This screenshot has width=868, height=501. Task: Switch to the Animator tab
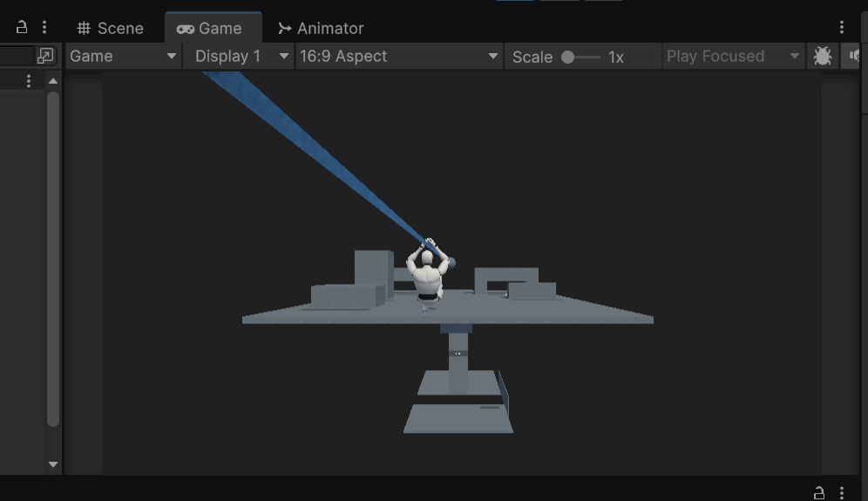[321, 28]
